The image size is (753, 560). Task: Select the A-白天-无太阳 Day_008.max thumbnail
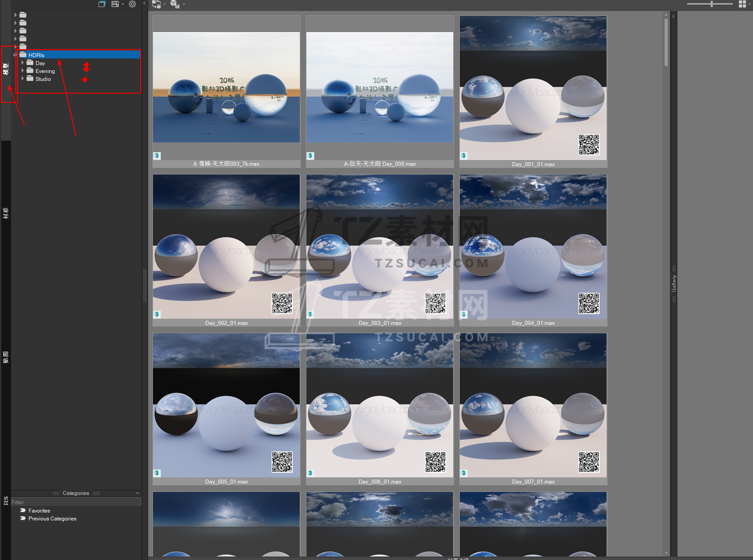coord(380,91)
